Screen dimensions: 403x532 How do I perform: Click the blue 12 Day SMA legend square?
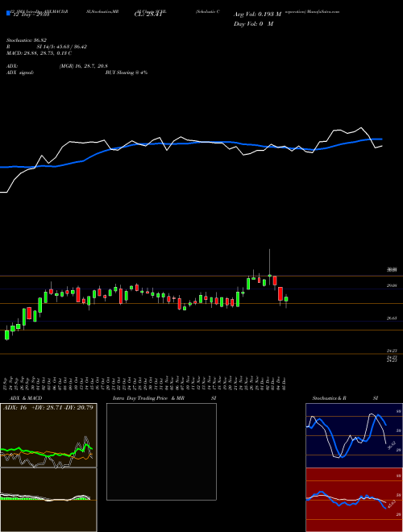9,14
